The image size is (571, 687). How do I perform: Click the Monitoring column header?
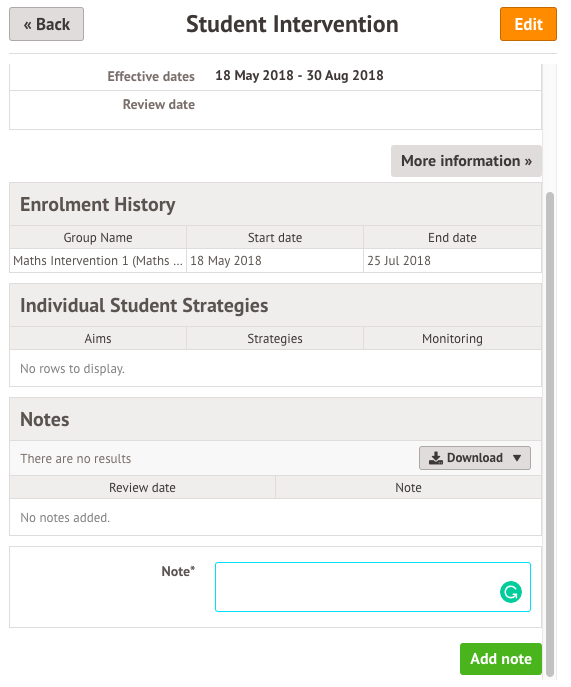pos(452,339)
